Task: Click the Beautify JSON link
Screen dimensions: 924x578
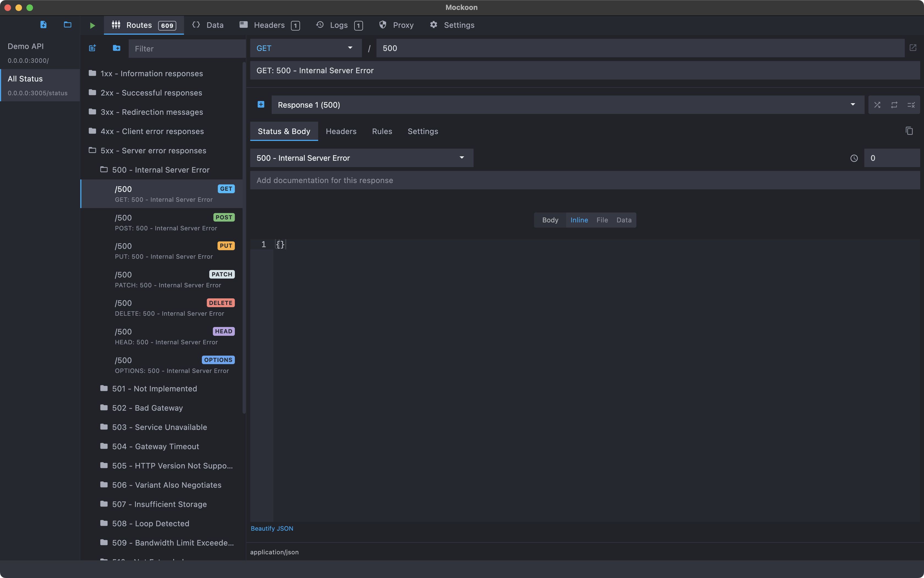Action: tap(272, 528)
